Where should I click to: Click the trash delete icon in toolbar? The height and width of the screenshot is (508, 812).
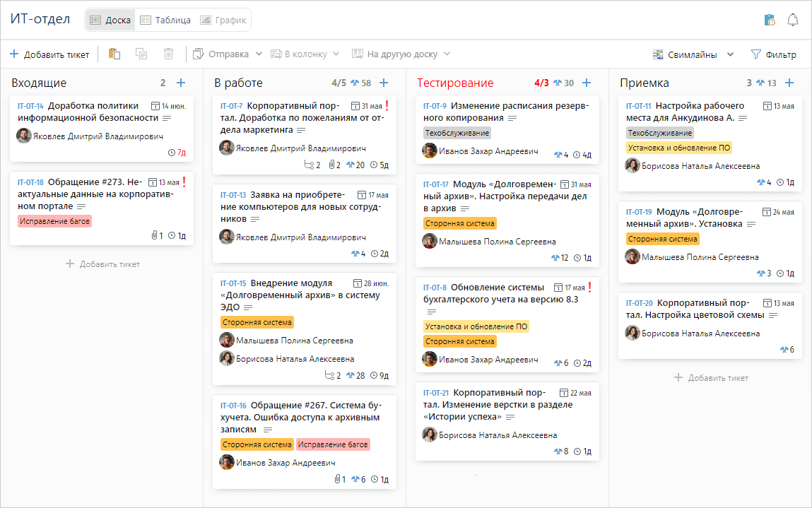pos(168,54)
